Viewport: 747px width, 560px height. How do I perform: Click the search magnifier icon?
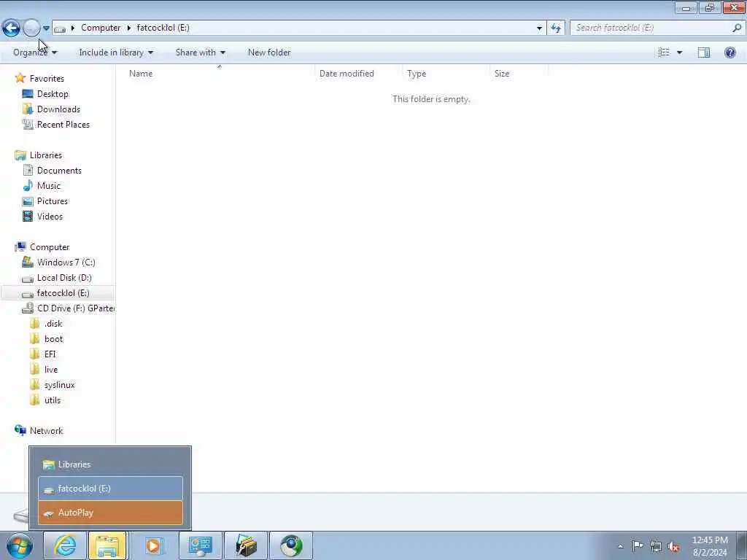click(x=737, y=28)
